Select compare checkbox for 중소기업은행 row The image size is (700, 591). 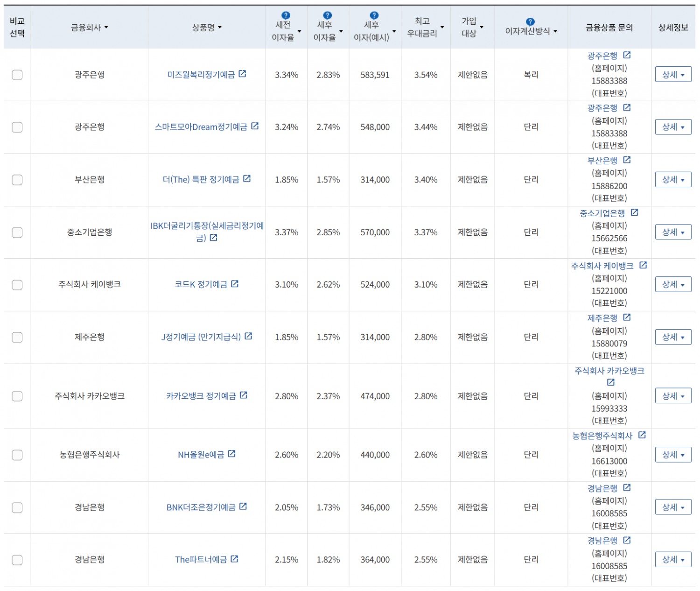coord(17,232)
